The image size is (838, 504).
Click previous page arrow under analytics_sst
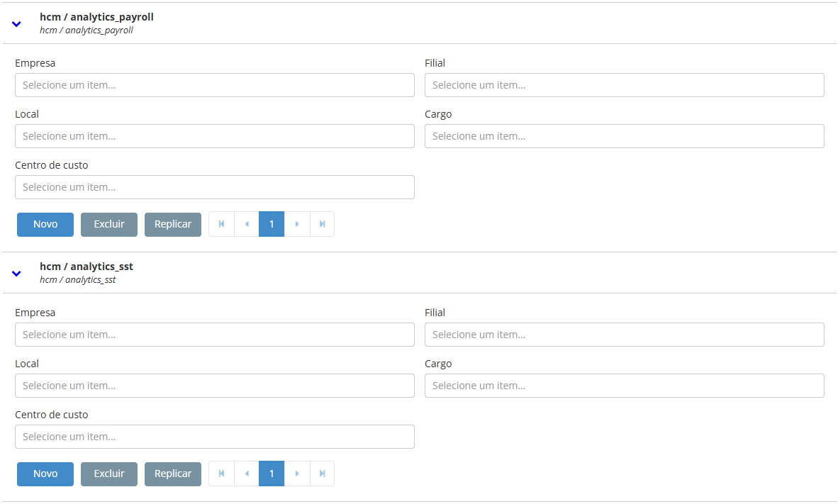click(x=246, y=473)
